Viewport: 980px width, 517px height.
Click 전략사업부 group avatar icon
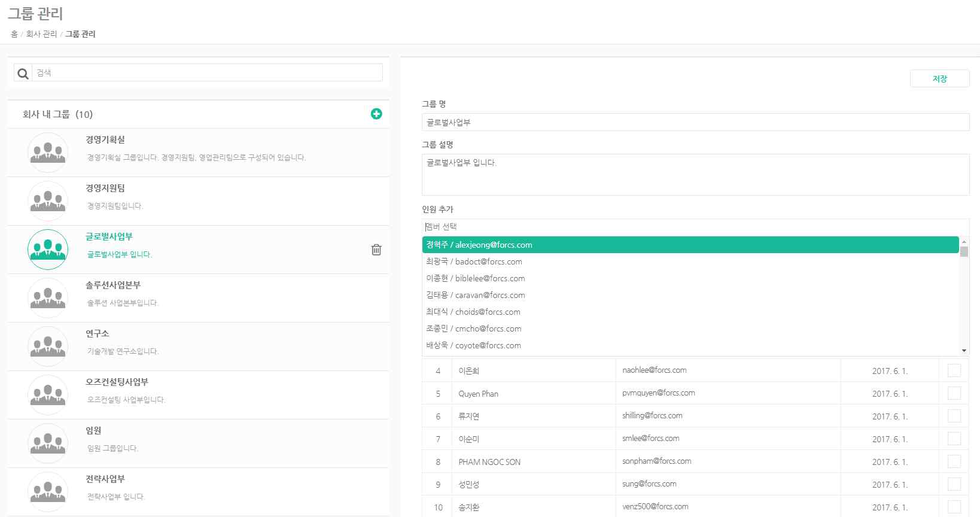(x=48, y=492)
